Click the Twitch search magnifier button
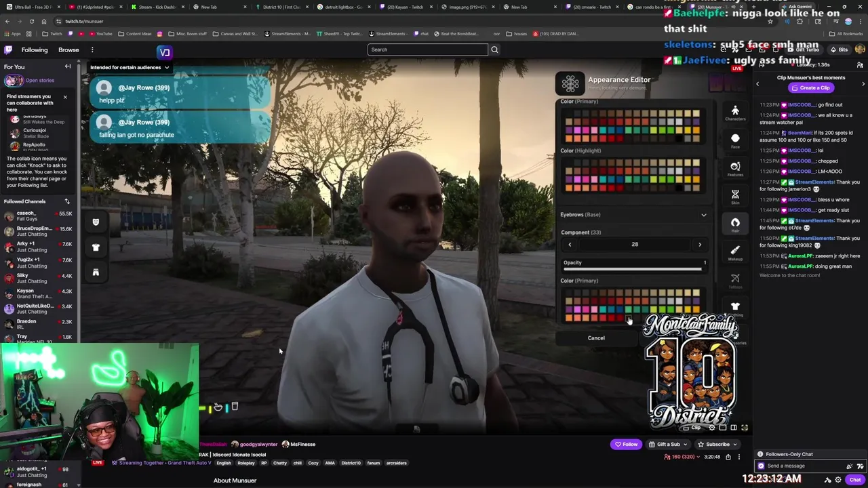Viewport: 868px width, 488px height. click(x=494, y=49)
